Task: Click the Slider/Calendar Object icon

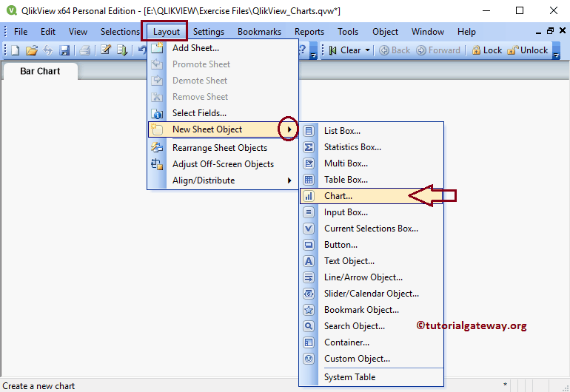Action: coord(309,294)
